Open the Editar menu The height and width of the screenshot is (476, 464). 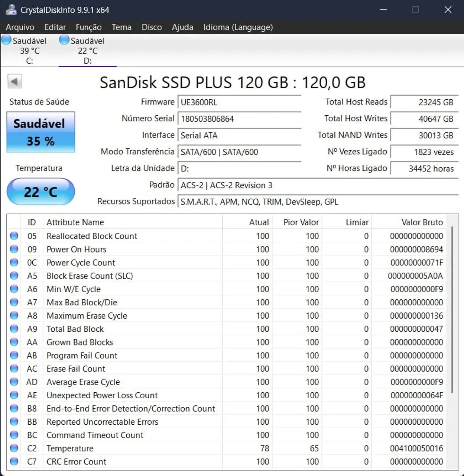tap(55, 27)
